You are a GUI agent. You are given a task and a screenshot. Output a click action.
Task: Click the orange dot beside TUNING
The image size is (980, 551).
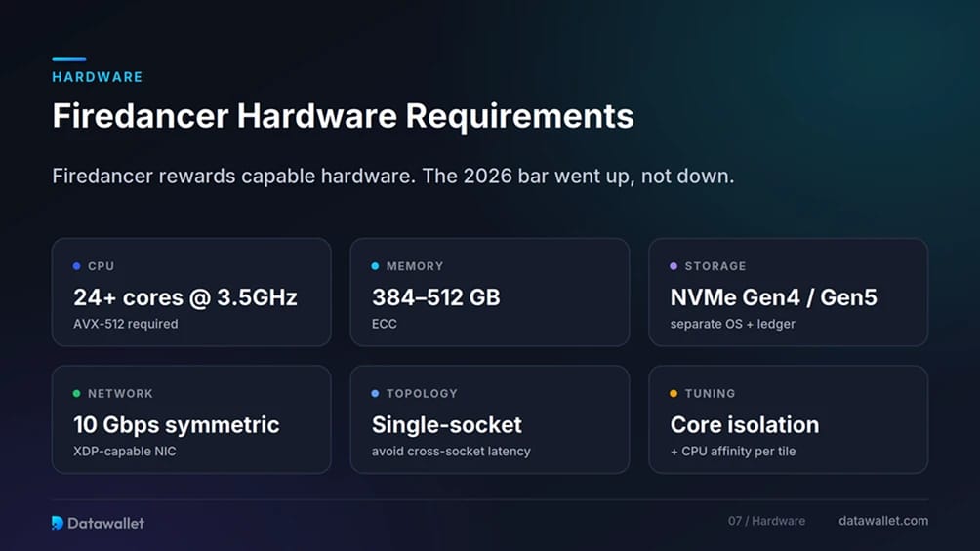tap(674, 394)
